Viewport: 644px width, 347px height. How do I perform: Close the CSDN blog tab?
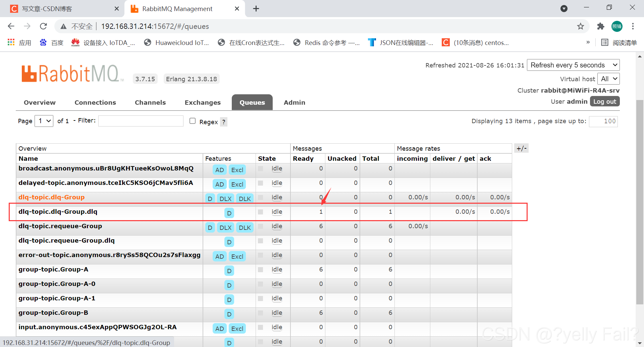(117, 9)
